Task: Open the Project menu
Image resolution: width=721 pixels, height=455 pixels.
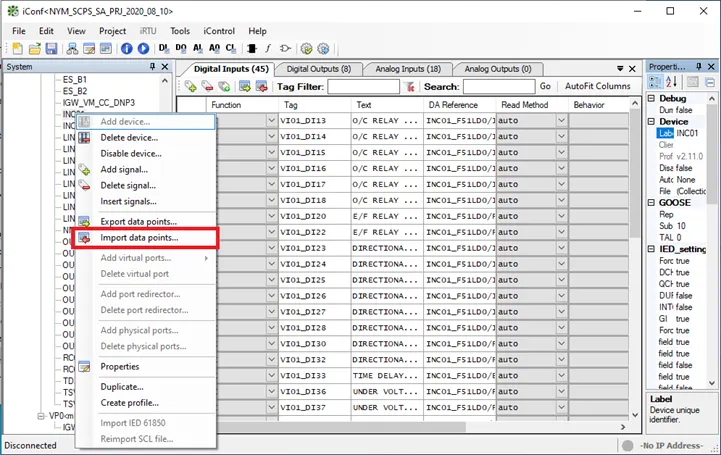Action: click(112, 31)
